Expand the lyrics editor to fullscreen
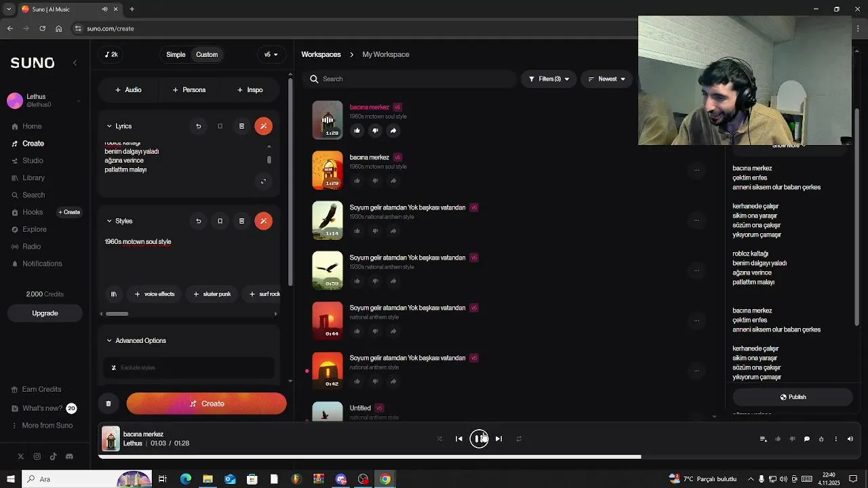Viewport: 868px width, 488px height. [264, 181]
